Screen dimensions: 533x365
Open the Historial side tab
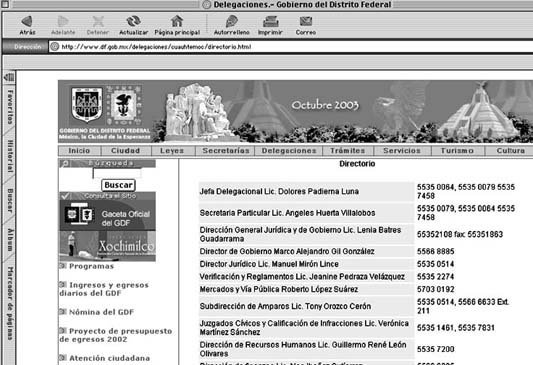point(10,156)
